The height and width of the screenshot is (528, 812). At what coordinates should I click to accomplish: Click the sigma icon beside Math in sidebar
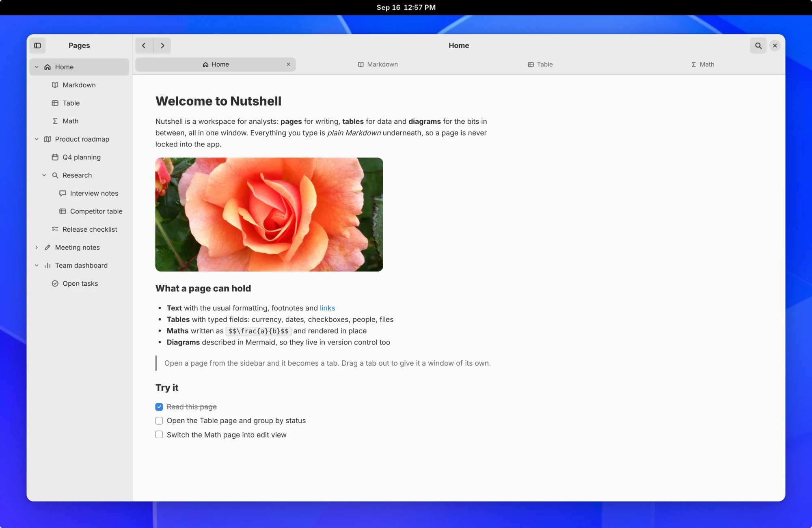pos(55,121)
